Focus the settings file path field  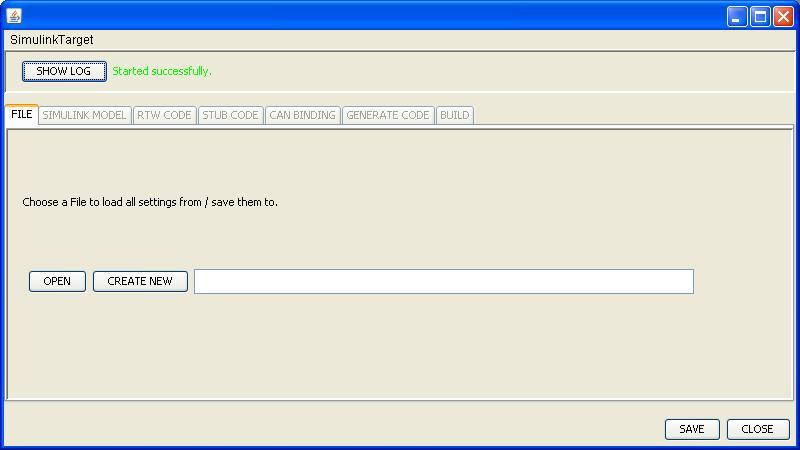(x=444, y=282)
